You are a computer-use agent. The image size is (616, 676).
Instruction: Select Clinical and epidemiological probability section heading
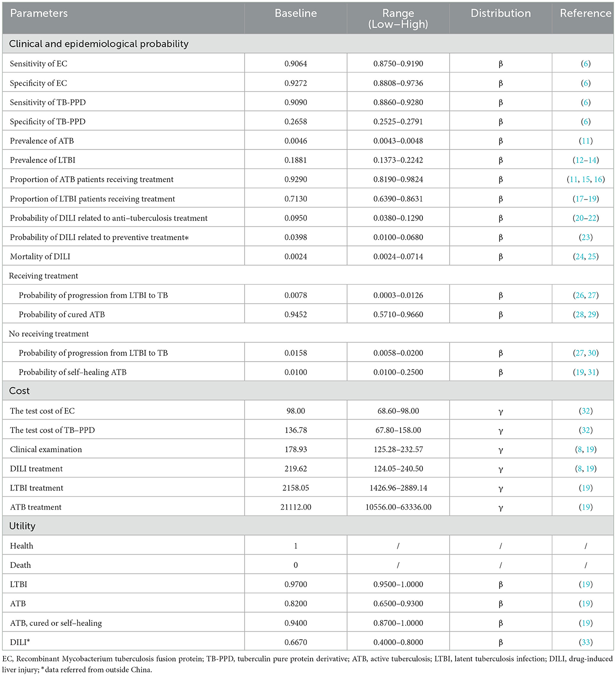(99, 44)
